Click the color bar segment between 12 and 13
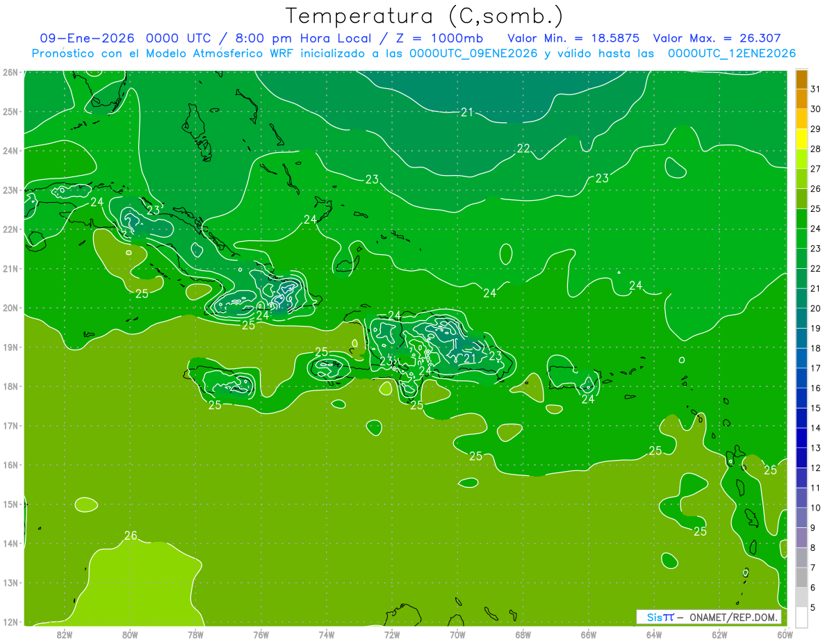The height and width of the screenshot is (644, 834). coord(801,459)
